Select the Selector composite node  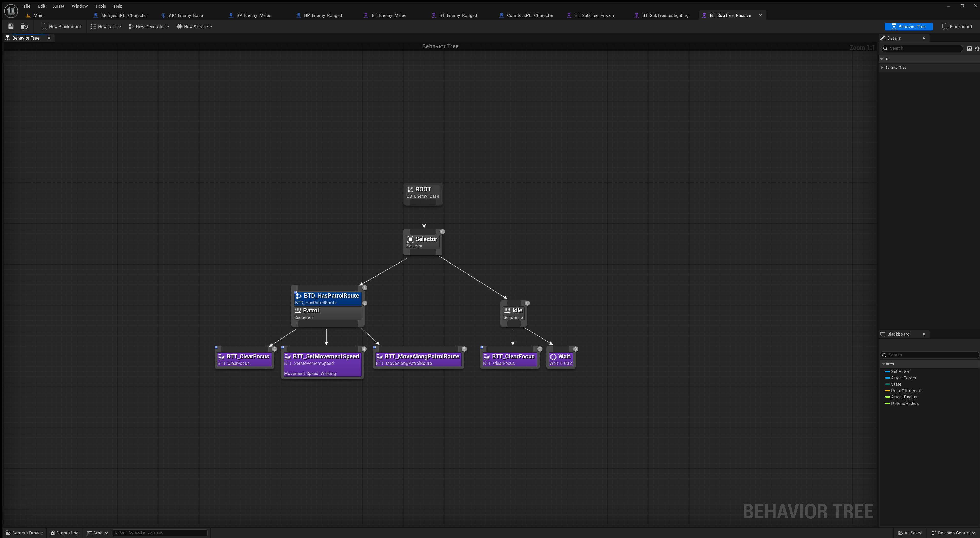point(422,242)
